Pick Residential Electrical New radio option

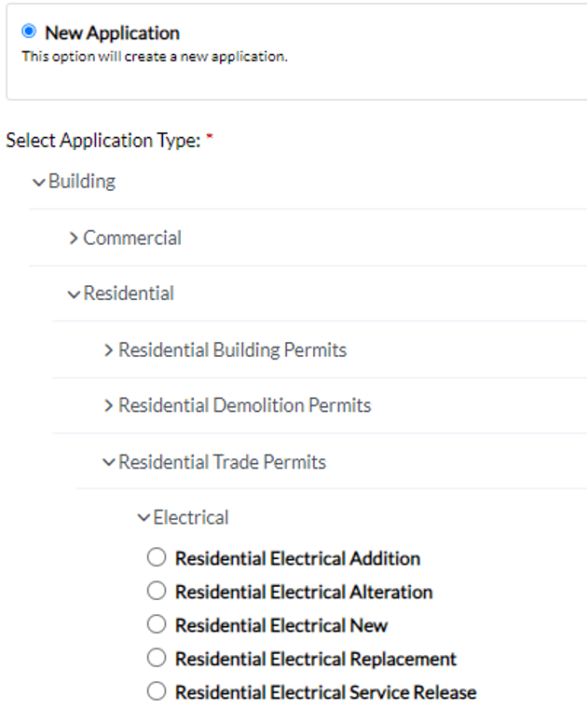point(157,624)
